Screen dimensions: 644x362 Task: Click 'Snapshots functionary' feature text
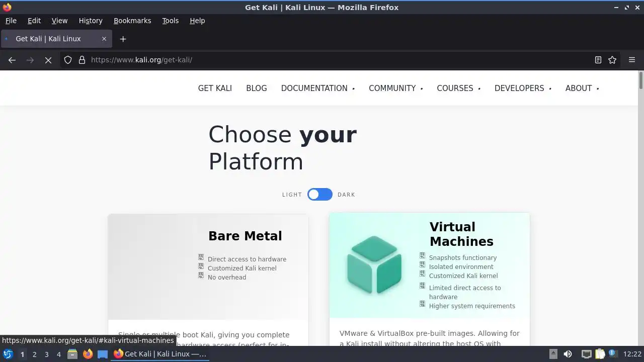pyautogui.click(x=463, y=258)
